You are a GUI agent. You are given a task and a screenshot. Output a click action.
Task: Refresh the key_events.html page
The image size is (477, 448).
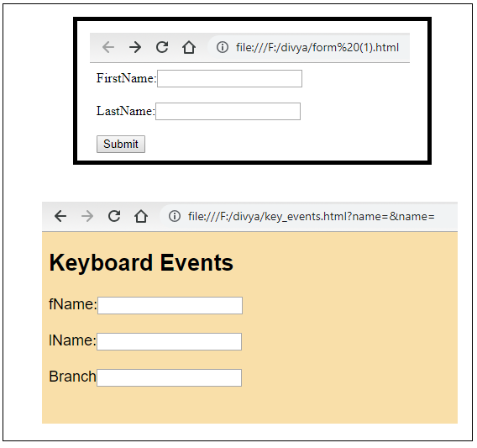coord(114,216)
